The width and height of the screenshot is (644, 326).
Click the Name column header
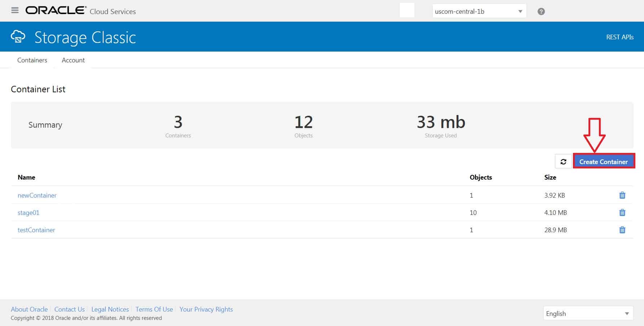(26, 177)
